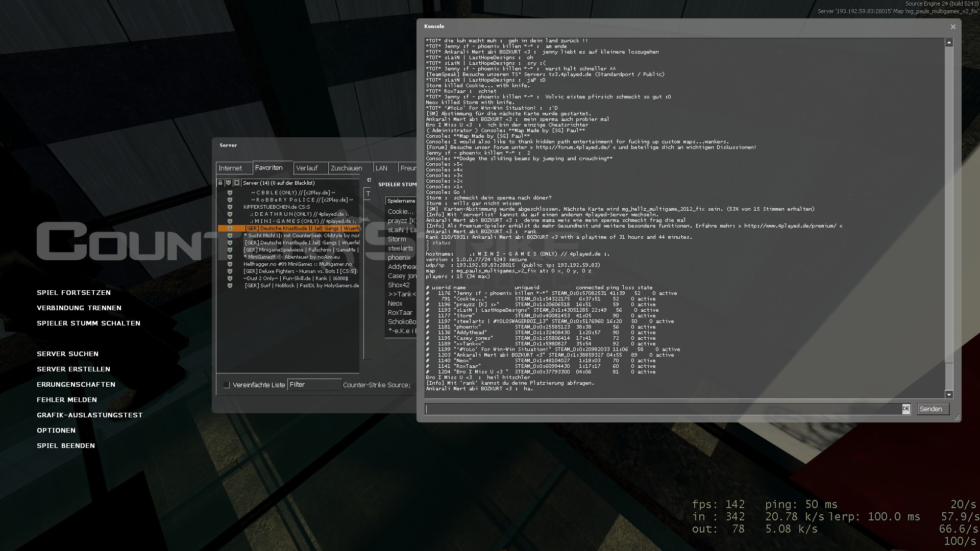Viewport: 980px width, 551px height.
Task: Open Optionen from main menu
Action: 56,430
